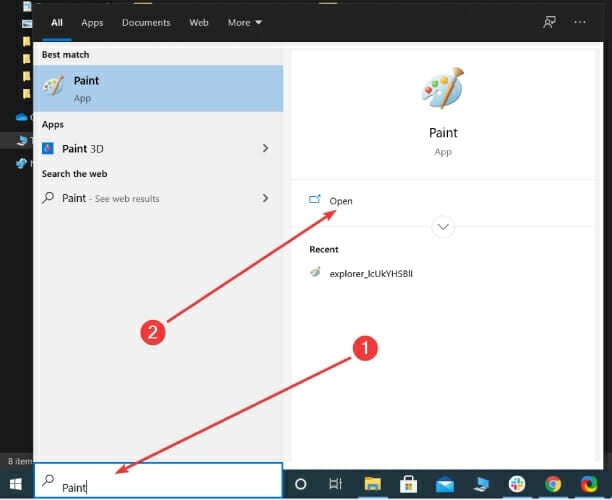Screen dimensions: 612x500
Task: Switch to the Documents tab
Action: click(x=146, y=23)
